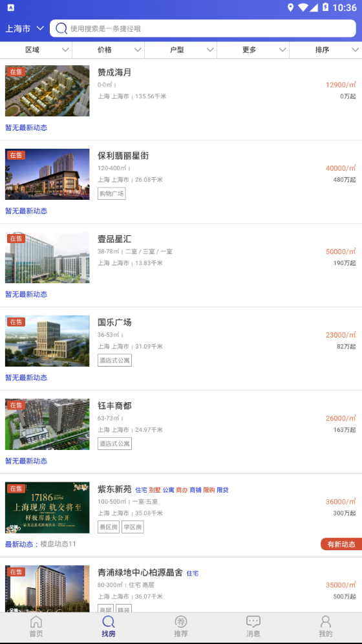Open the 最新动态 楼盘动态11 link
This screenshot has width=362, height=644.
tap(41, 544)
